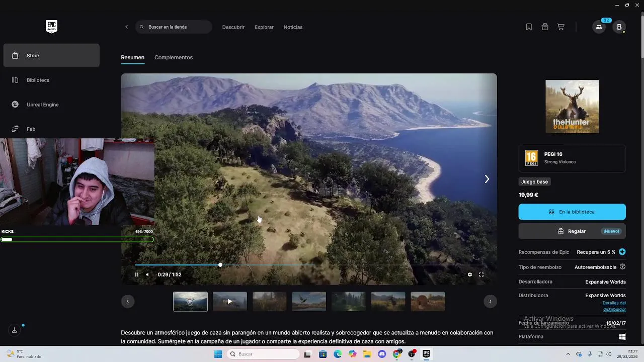Screen dimensions: 644x362
Task: Switch to the Resumen tab
Action: click(x=133, y=57)
